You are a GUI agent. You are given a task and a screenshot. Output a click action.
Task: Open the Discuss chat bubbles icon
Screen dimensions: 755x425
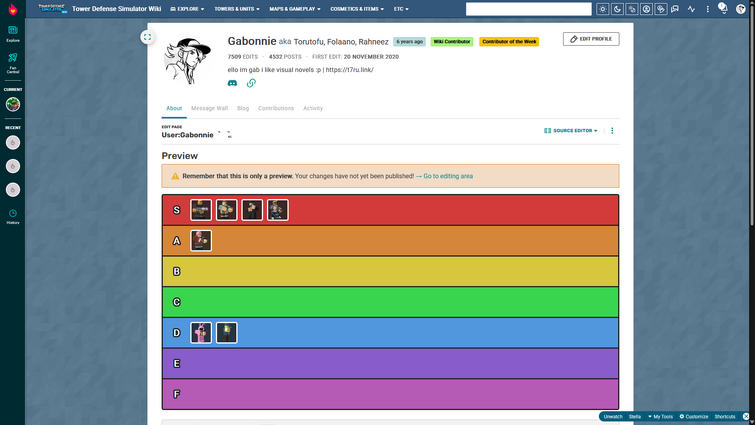[x=675, y=9]
